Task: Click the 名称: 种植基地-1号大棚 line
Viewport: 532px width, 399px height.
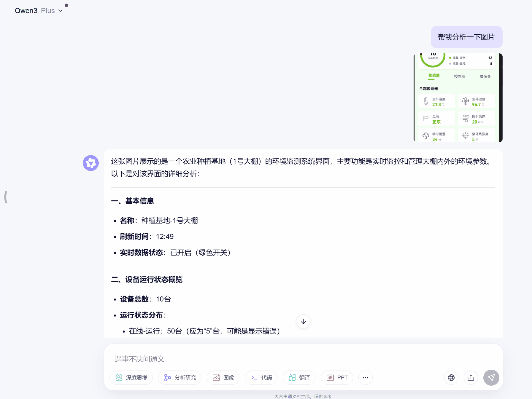Action: click(x=159, y=221)
